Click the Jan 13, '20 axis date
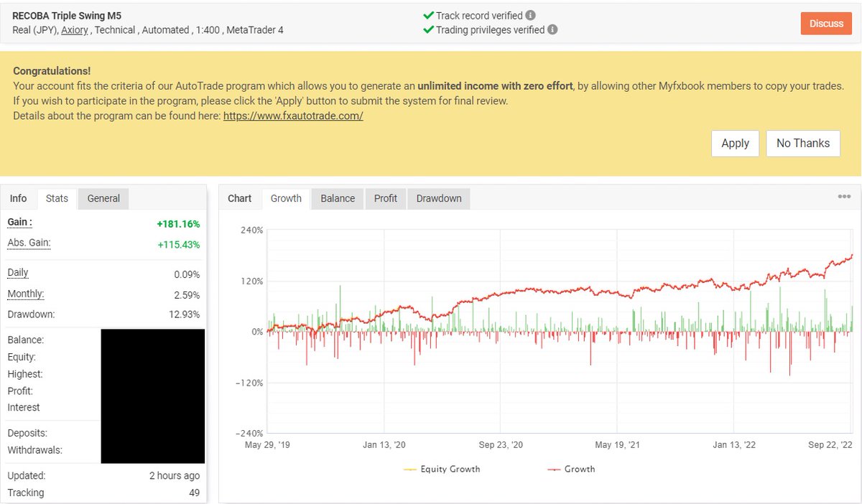Image resolution: width=862 pixels, height=504 pixels. point(384,445)
